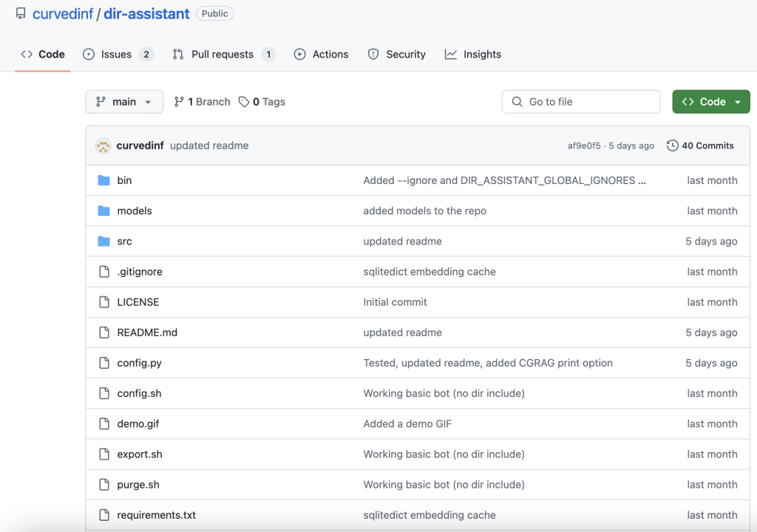Click the magnifier icon in Go to file
The image size is (757, 532).
tap(517, 102)
